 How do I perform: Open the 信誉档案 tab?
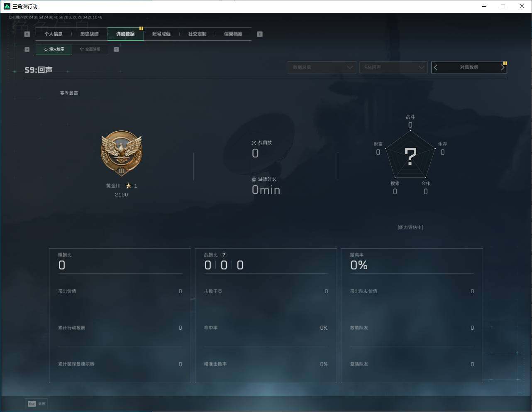(233, 34)
